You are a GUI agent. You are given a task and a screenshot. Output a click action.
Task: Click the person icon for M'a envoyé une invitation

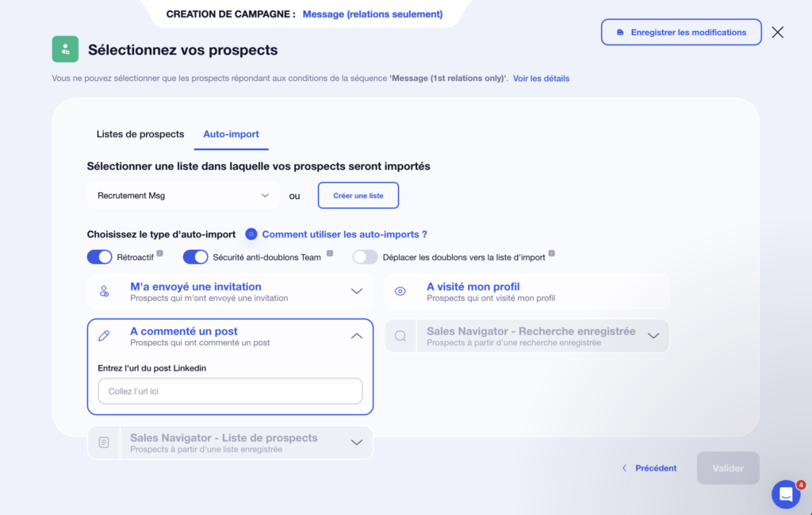104,290
